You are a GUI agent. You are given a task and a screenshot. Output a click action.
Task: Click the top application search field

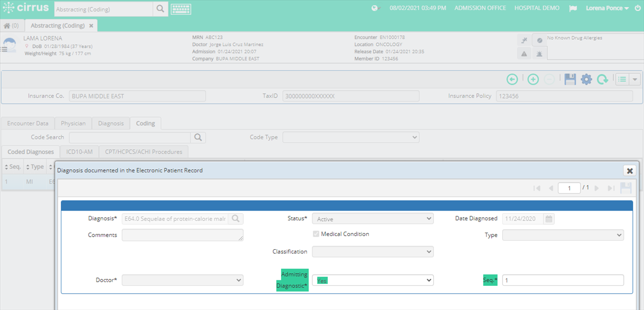click(103, 9)
